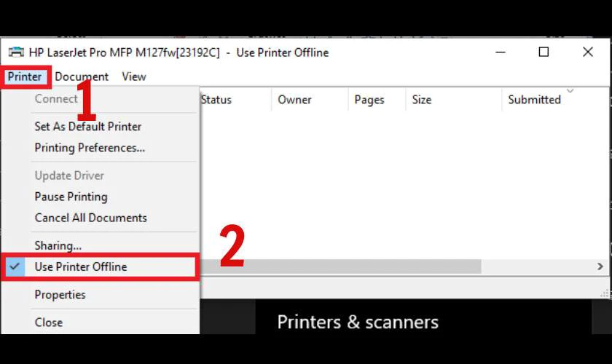Viewport: 612px width, 364px height.
Task: Click the greyed-out Update Driver entry
Action: (x=69, y=175)
